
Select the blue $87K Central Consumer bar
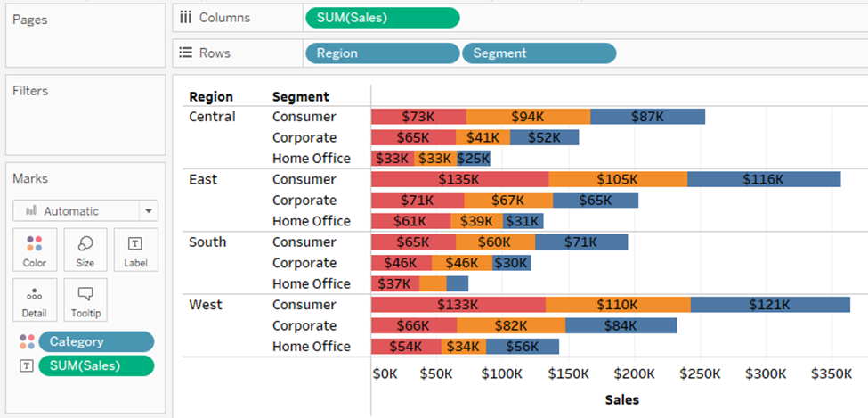coord(647,117)
